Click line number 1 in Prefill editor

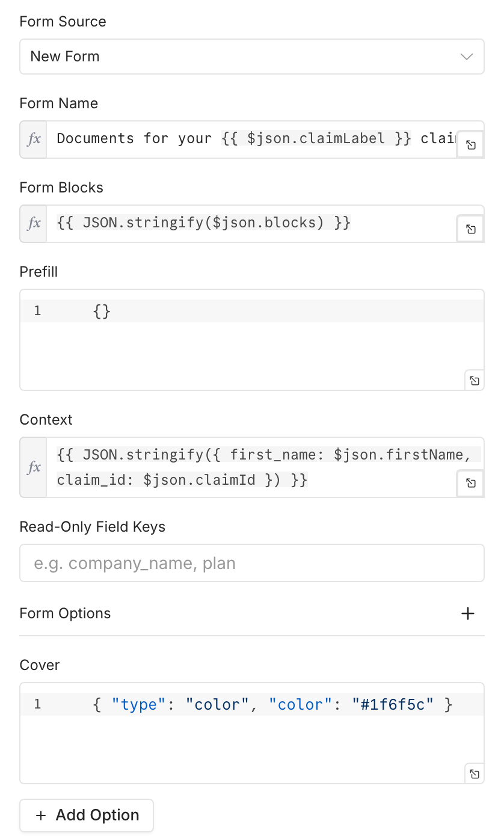[x=37, y=311]
